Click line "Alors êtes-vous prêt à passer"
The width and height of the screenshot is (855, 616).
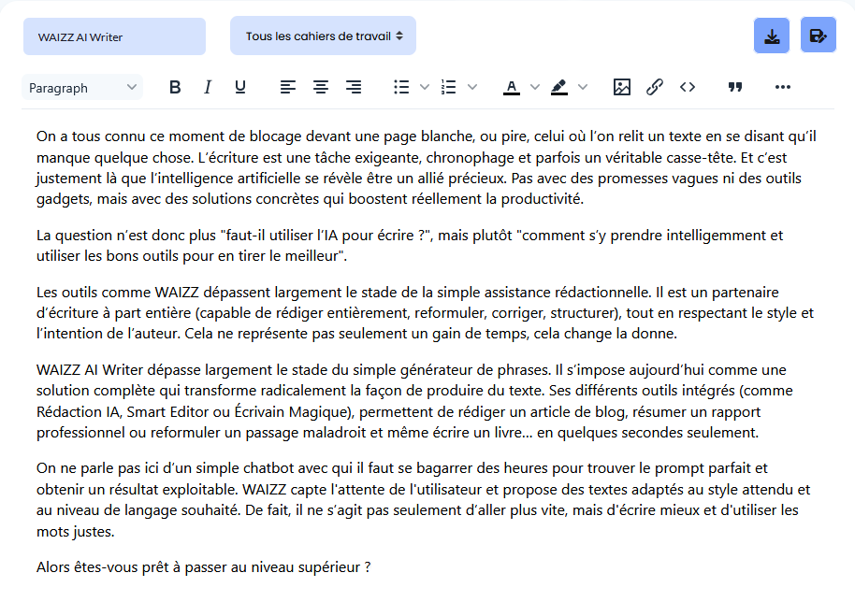203,567
